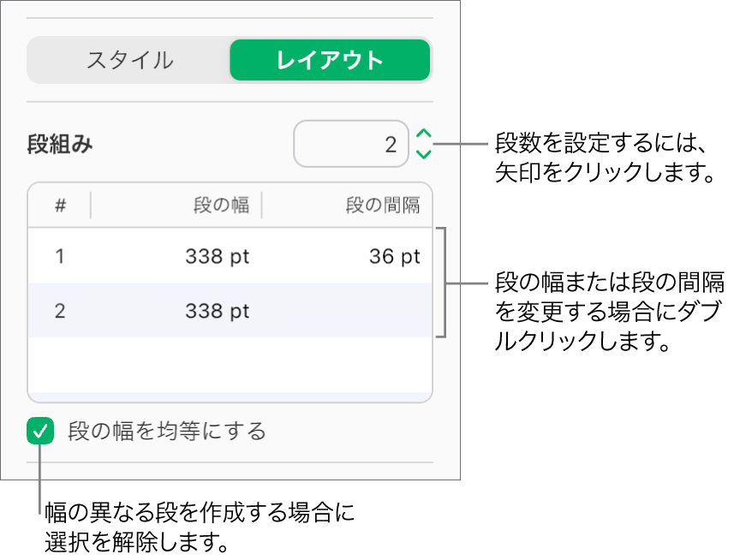Switch to the スタイル tab

pos(128,61)
